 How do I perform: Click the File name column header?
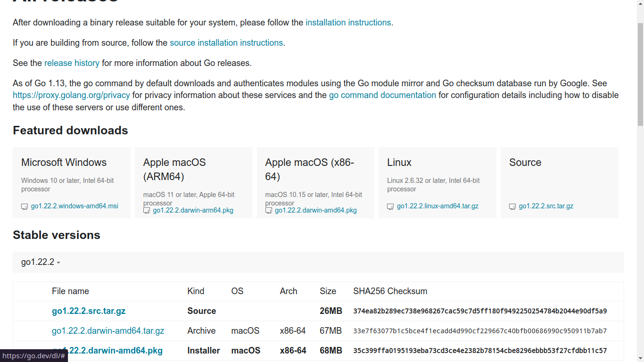pyautogui.click(x=70, y=291)
